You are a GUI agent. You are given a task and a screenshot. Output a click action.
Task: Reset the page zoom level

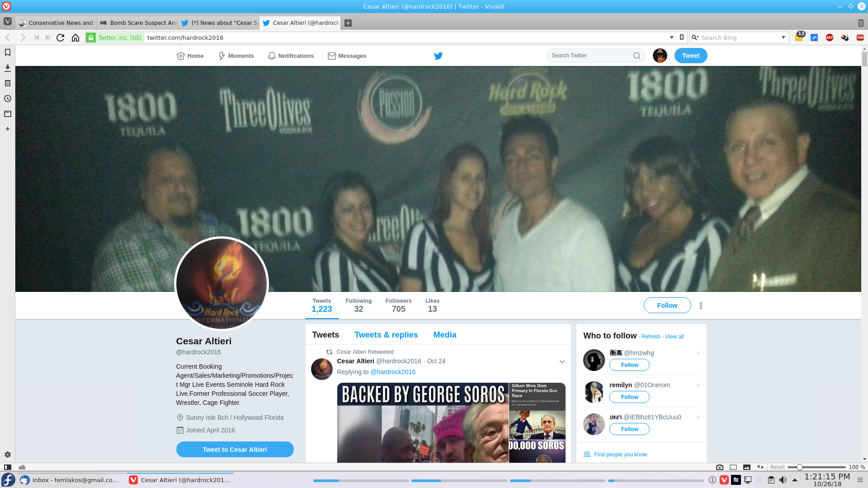point(778,467)
